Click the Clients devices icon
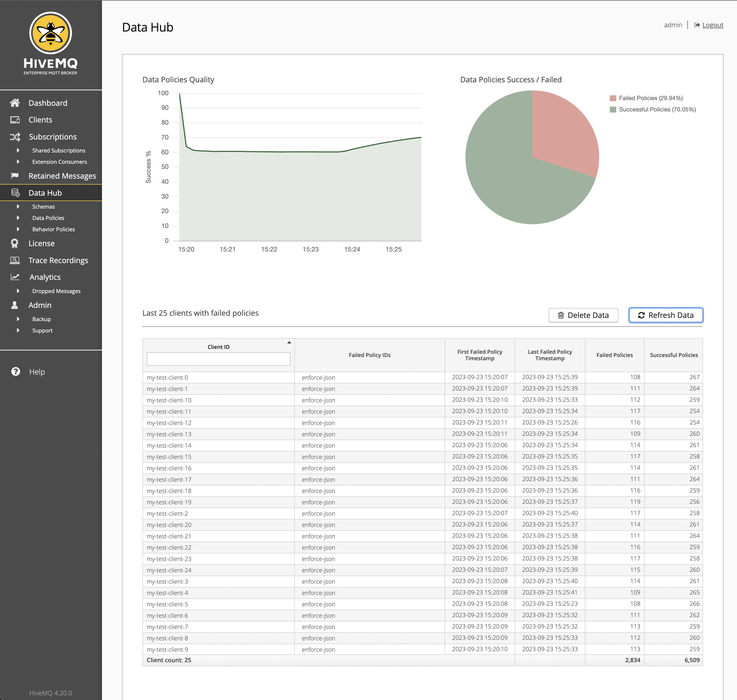The height and width of the screenshot is (700, 737). tap(15, 120)
